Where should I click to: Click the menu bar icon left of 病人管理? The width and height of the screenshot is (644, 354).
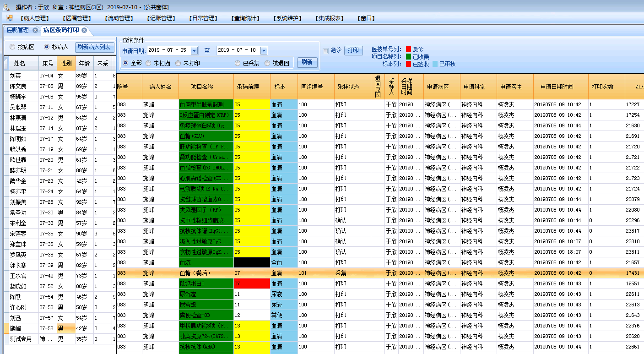(9, 18)
